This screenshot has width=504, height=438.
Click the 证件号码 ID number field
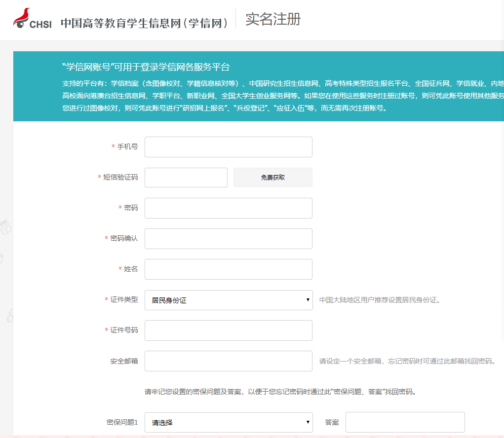click(x=228, y=330)
